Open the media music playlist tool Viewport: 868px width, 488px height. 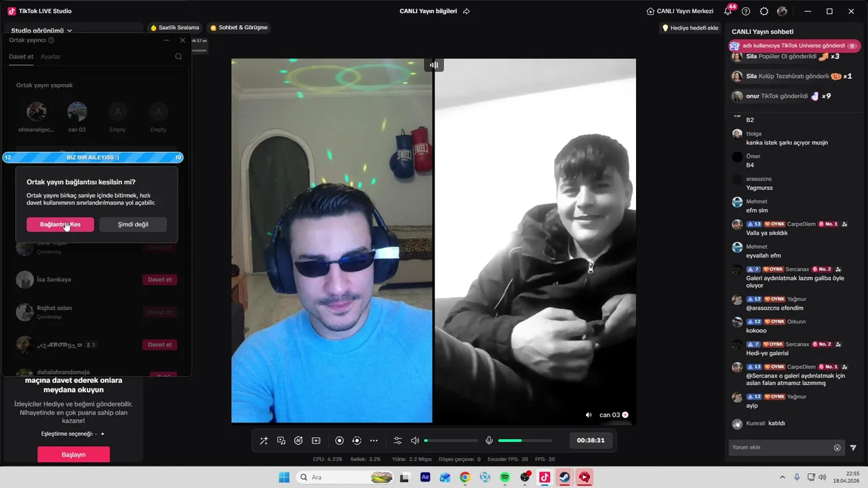click(x=281, y=441)
